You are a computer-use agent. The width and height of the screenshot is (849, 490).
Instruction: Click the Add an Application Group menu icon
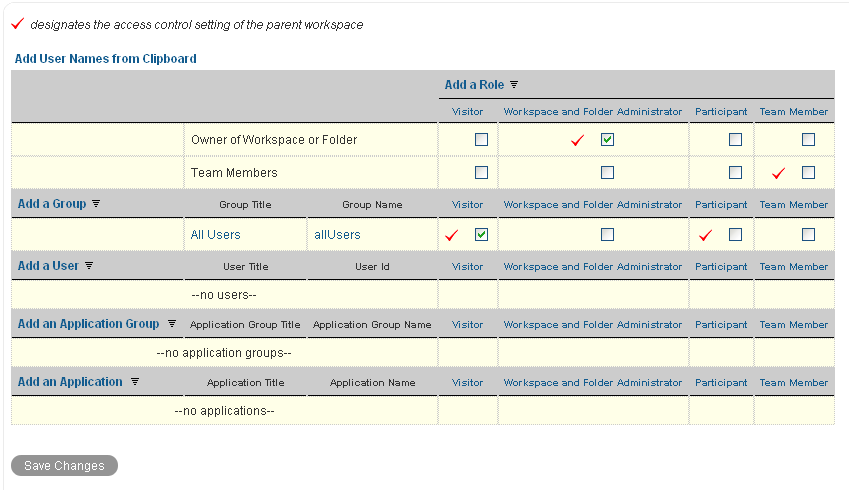[x=171, y=324]
